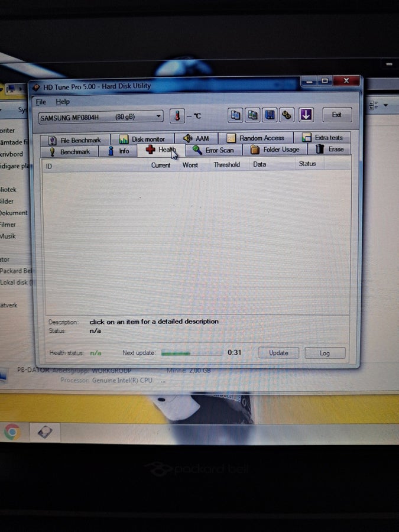Click the Next update progress bar
This screenshot has height=532, width=399.
pos(192,353)
